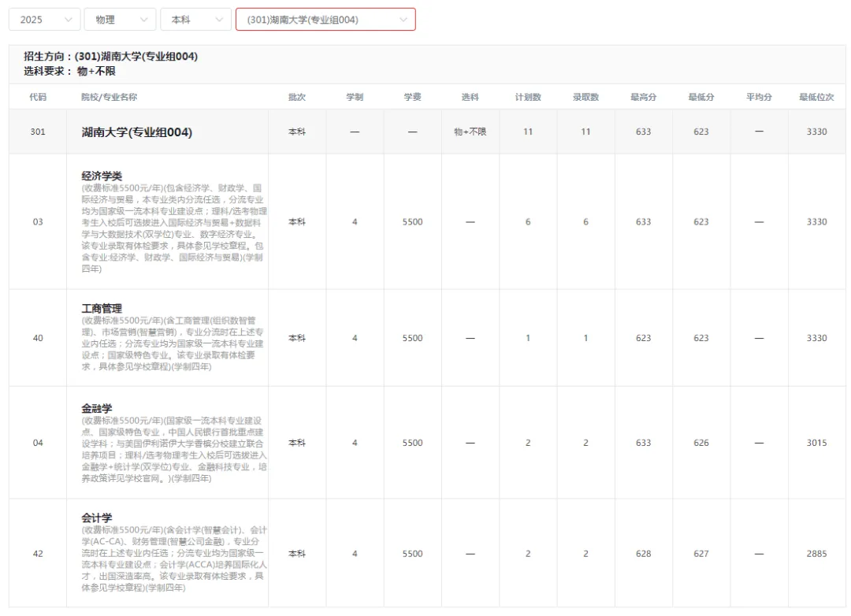Select the 会计学 major name
This screenshot has height=616, width=851.
click(x=97, y=518)
